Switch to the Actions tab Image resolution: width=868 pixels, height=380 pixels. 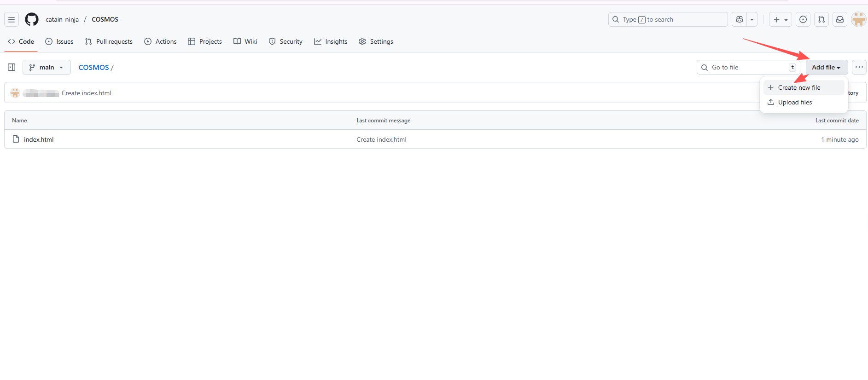pos(160,41)
